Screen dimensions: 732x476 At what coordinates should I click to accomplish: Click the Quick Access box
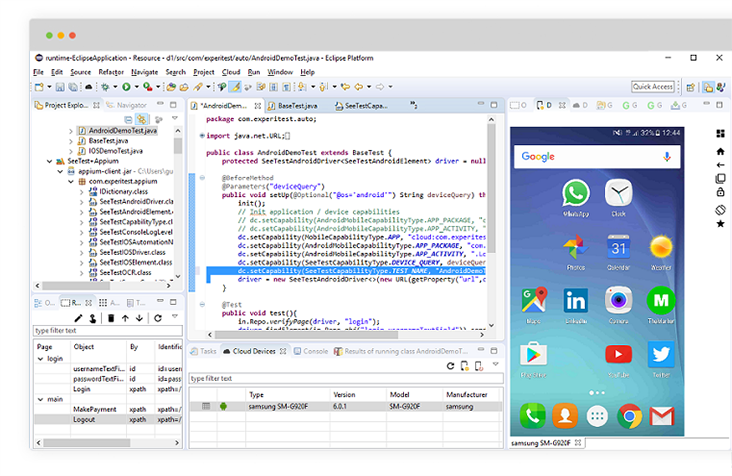(x=653, y=87)
